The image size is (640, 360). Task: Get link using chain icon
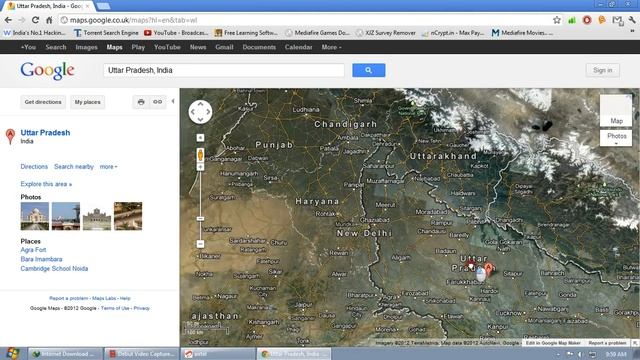click(x=157, y=102)
